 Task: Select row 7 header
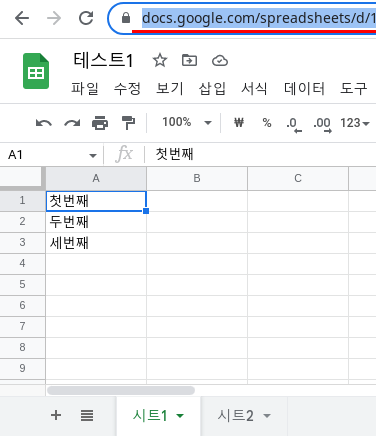coord(22,327)
